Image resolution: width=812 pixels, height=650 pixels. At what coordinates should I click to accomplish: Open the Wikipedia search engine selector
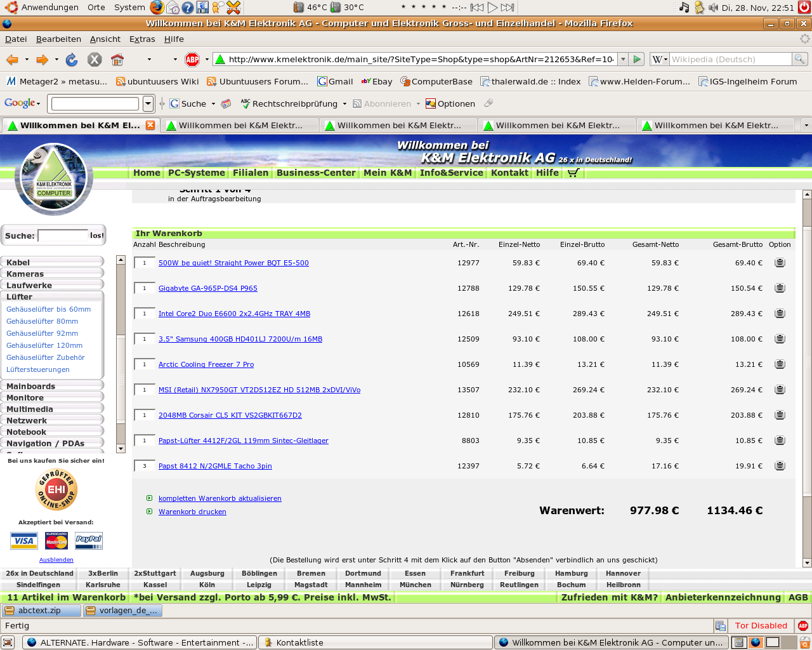click(660, 59)
